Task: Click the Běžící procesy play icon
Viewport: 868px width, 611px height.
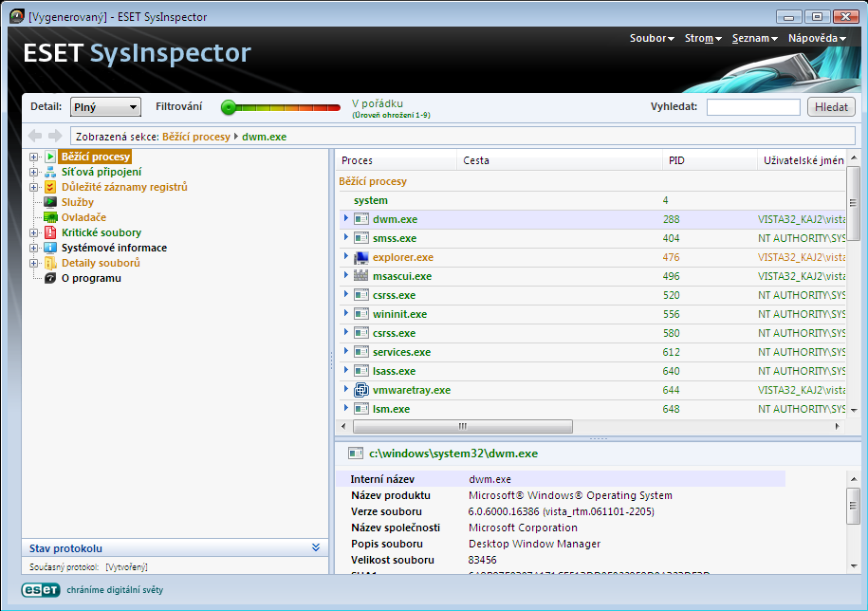Action: tap(50, 157)
